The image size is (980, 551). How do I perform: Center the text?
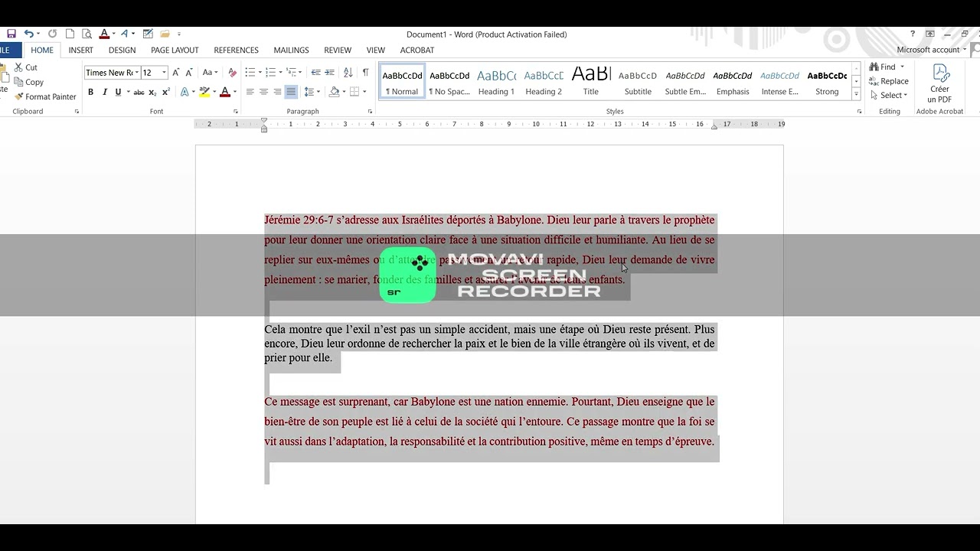[x=263, y=92]
